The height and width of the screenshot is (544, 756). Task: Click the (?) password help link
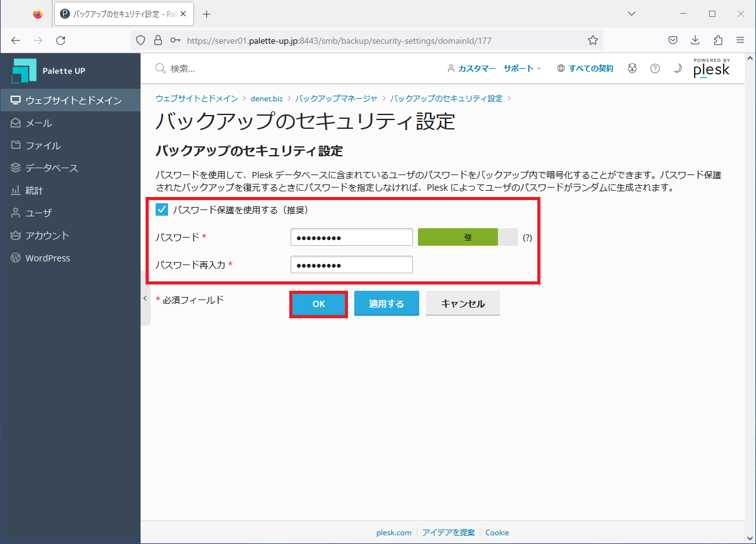pyautogui.click(x=527, y=238)
